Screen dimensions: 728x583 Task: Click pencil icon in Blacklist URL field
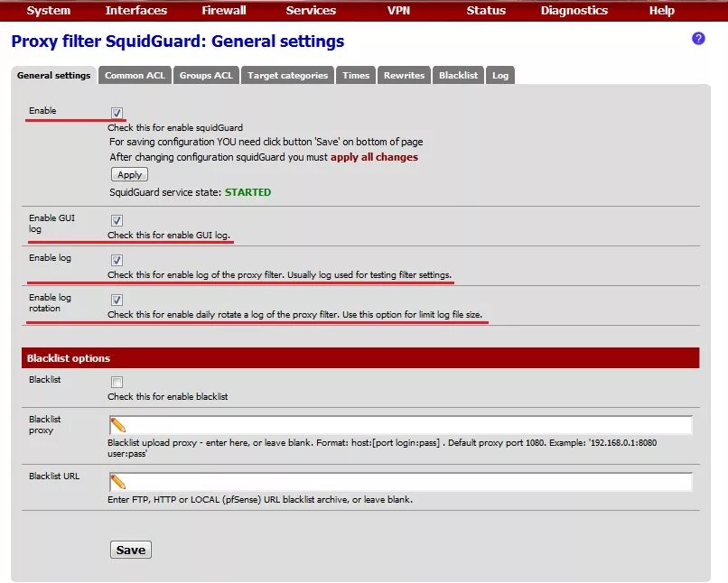(x=118, y=482)
